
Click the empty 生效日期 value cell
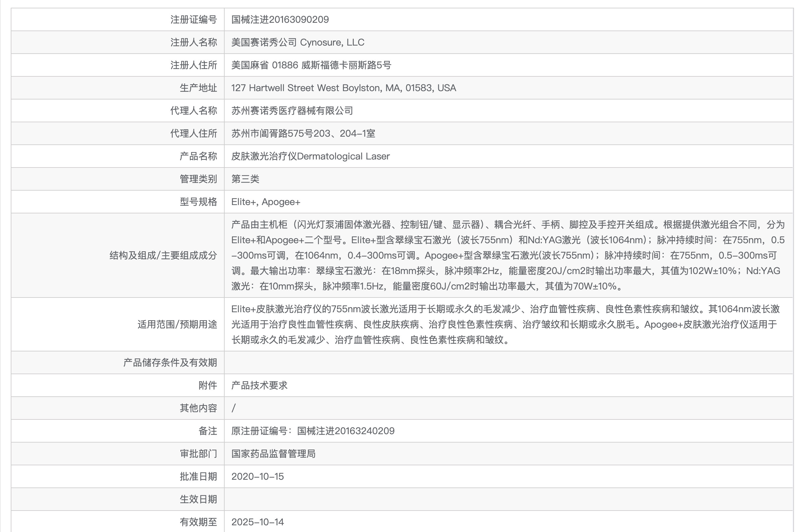point(508,499)
